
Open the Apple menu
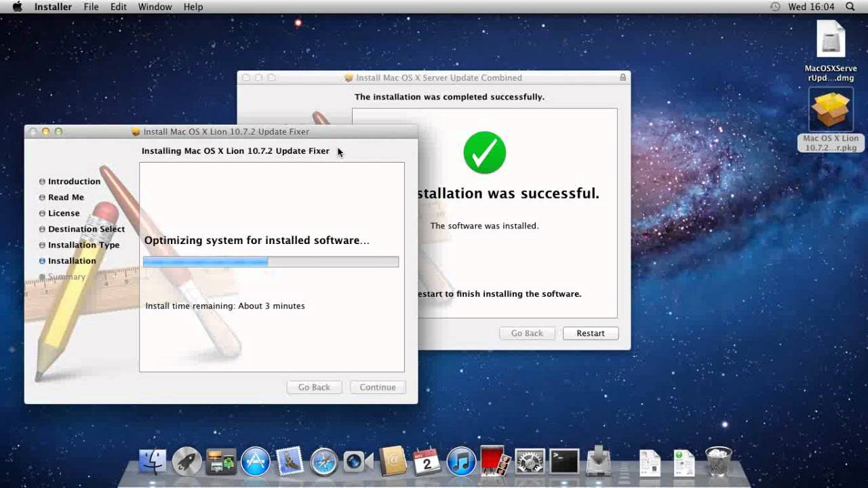coord(17,7)
